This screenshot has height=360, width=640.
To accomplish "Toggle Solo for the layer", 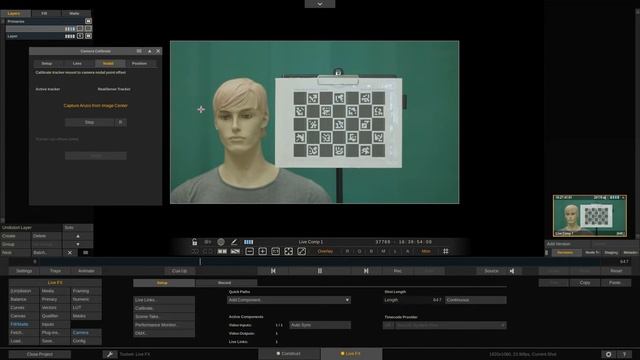I will pos(78,228).
